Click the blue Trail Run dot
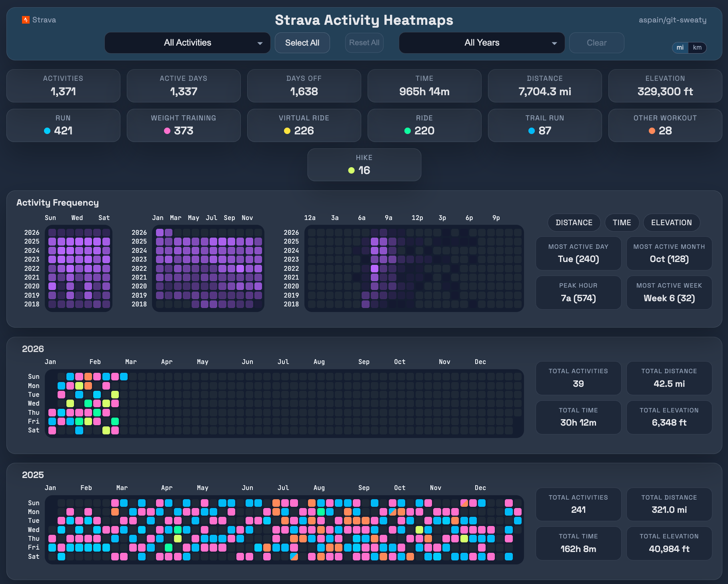 click(532, 131)
